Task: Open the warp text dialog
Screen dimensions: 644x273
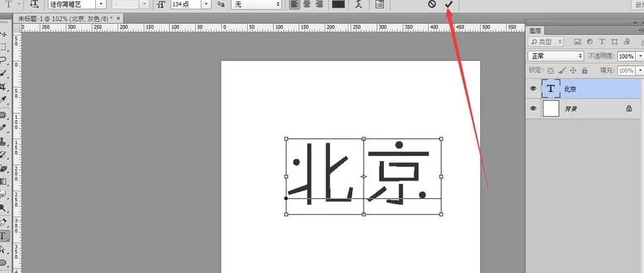Action: (x=358, y=4)
